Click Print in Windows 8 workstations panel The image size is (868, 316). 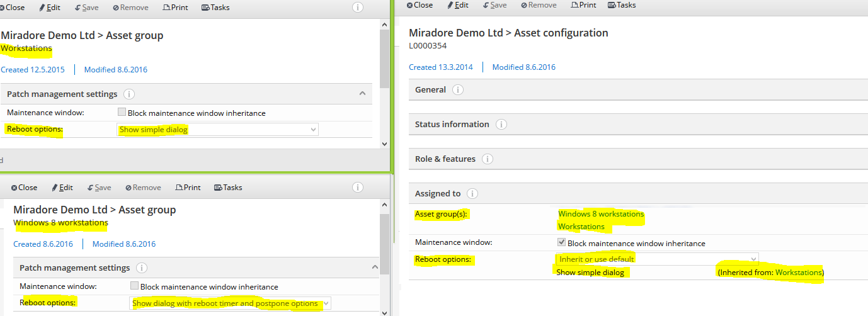tap(188, 188)
